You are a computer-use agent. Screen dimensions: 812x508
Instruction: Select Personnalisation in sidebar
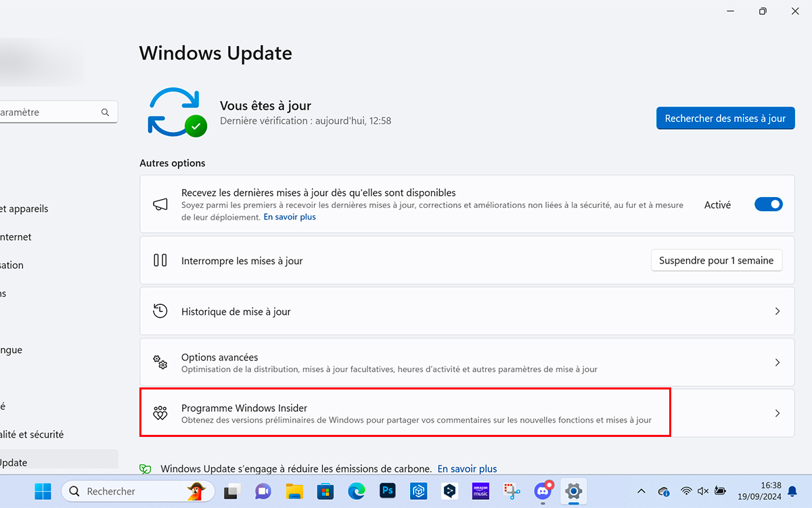(x=12, y=266)
